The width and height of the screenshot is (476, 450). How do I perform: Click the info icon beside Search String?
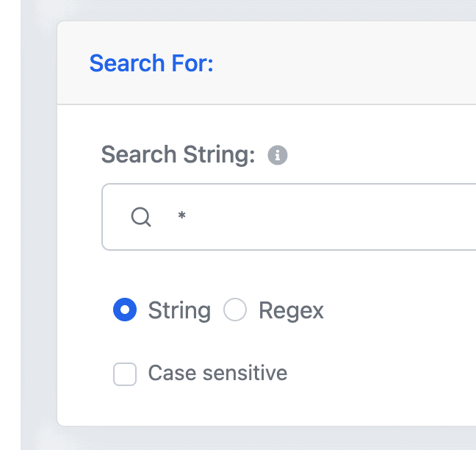click(277, 155)
